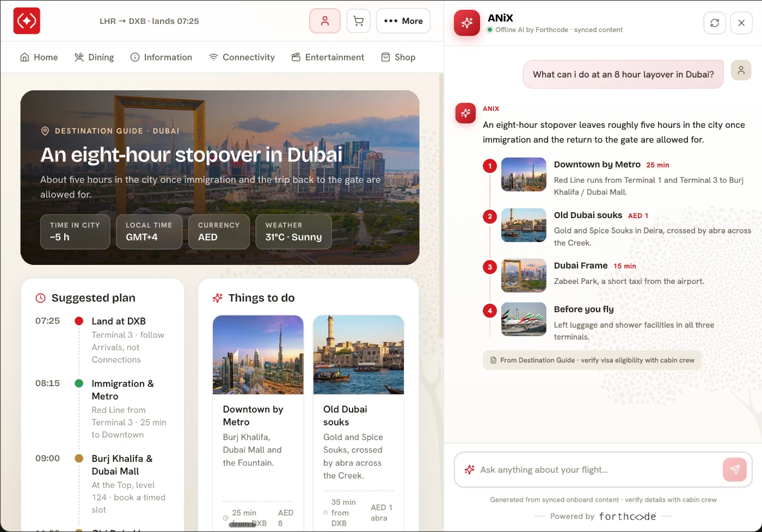The width and height of the screenshot is (762, 532).
Task: Click the sparkle icon in the chat input
Action: (x=469, y=469)
